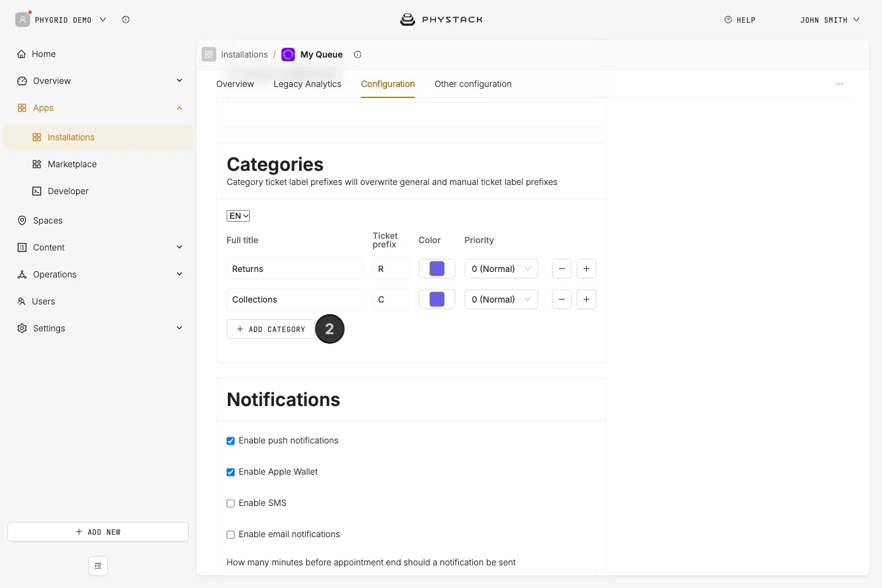Select the Configuration tab
Screen dimensions: 882x588
click(x=388, y=84)
